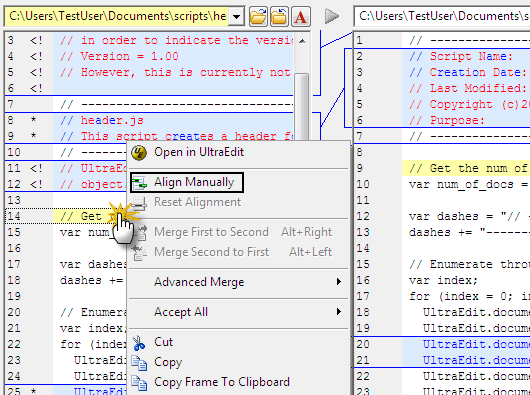Image resolution: width=530 pixels, height=395 pixels.
Task: Click right line 5 '// Copyright (c)'
Action: (x=469, y=104)
